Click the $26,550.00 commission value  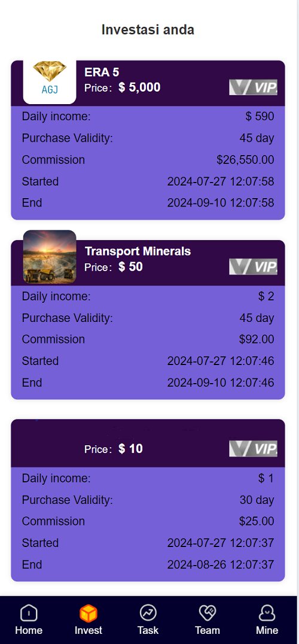tap(245, 160)
